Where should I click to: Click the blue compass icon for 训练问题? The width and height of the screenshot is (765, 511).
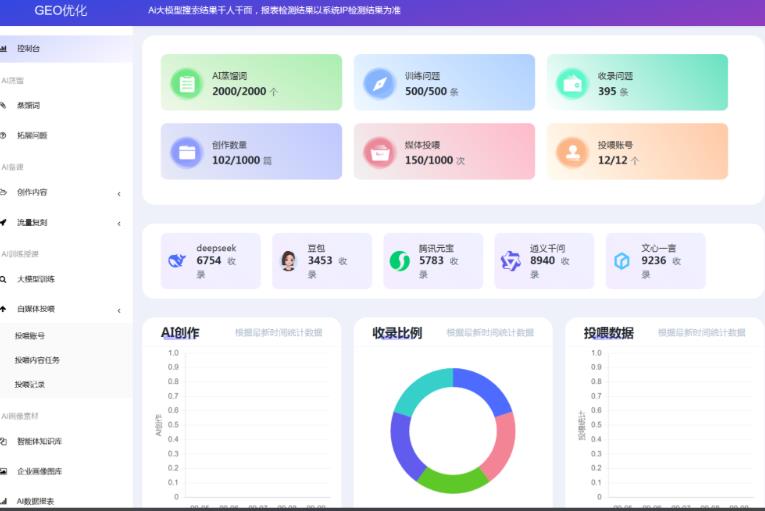click(379, 84)
